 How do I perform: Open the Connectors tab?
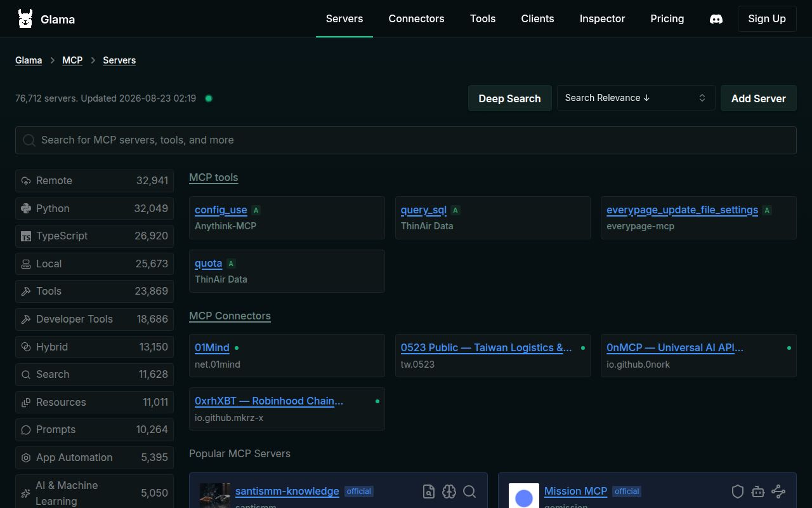click(x=416, y=19)
